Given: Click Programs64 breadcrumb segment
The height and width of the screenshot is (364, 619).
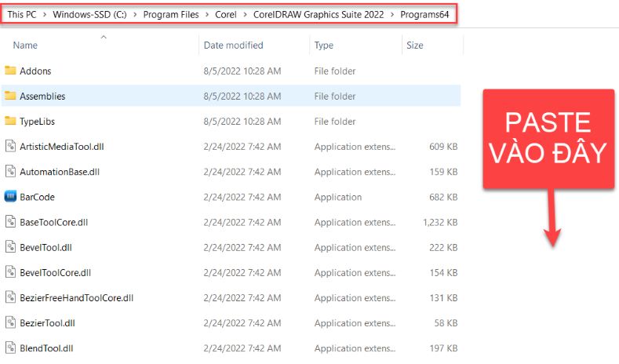Looking at the screenshot, I should click(x=424, y=15).
